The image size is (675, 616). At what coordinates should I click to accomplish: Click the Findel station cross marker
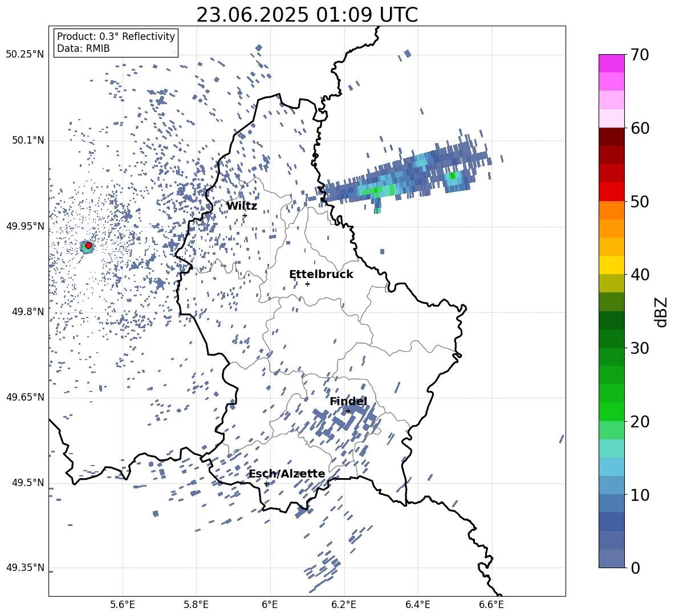(348, 411)
